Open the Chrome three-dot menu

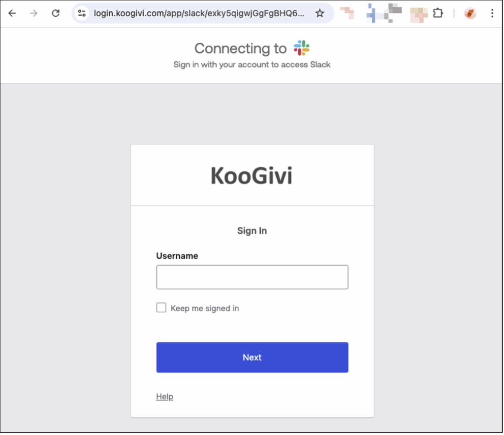point(492,13)
